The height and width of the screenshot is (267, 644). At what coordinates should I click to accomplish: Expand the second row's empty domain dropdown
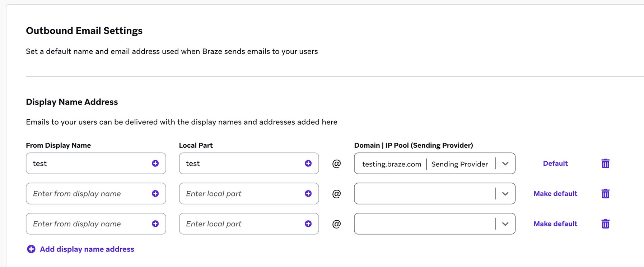tap(434, 194)
